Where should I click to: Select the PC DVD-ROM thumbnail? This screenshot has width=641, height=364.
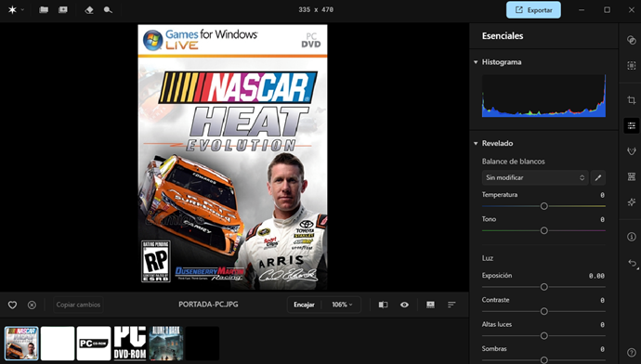130,344
